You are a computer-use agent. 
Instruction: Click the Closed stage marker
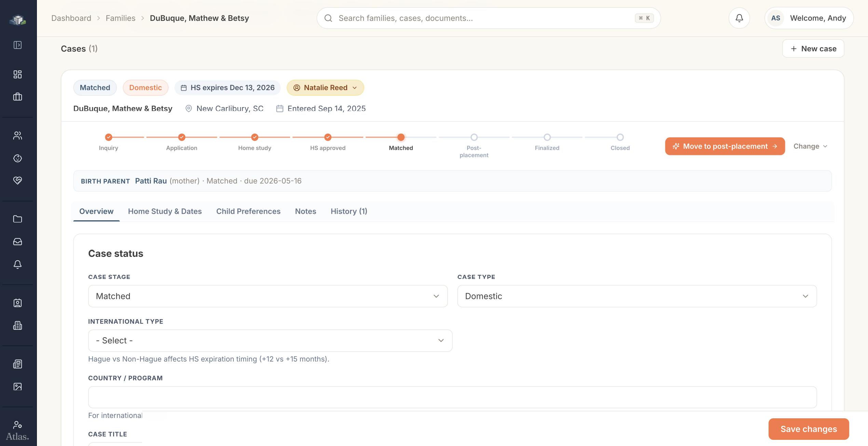point(620,137)
